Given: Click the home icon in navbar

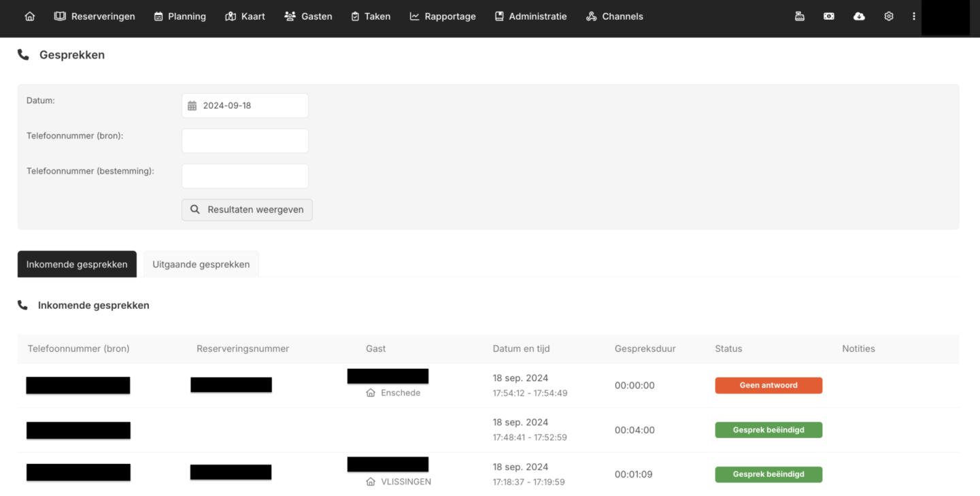Looking at the screenshot, I should (x=29, y=16).
